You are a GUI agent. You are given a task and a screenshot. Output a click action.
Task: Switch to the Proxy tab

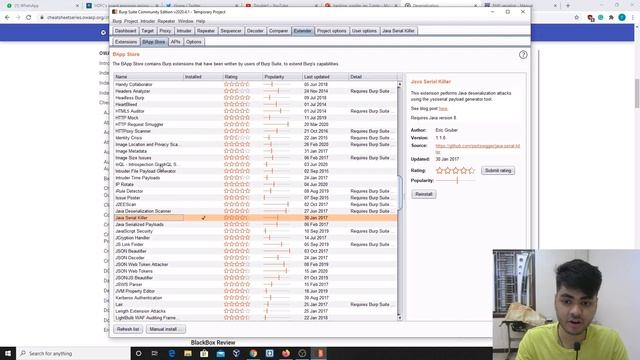[x=165, y=31]
